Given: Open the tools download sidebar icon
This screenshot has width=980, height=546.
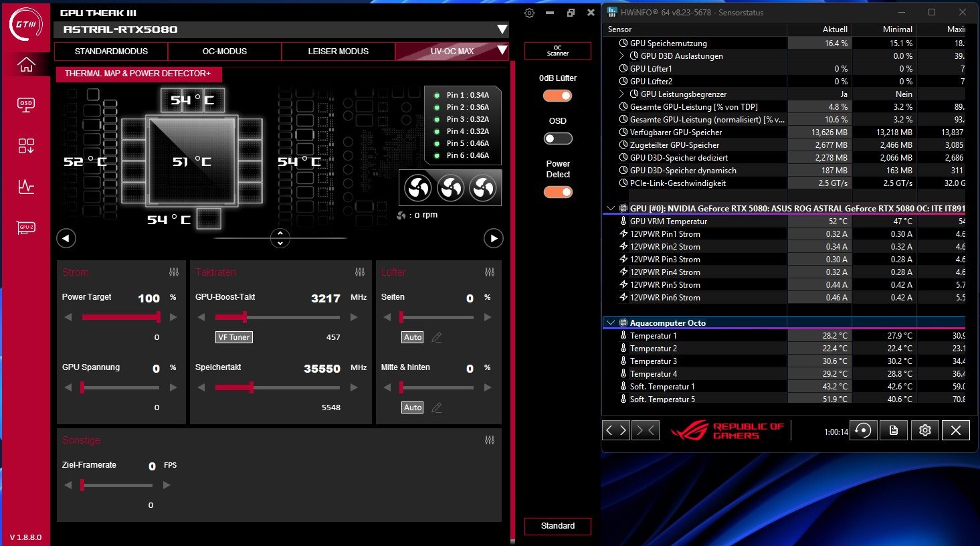Looking at the screenshot, I should (26, 146).
